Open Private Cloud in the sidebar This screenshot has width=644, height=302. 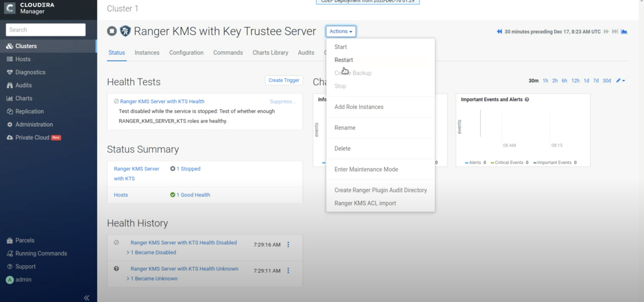pyautogui.click(x=34, y=137)
